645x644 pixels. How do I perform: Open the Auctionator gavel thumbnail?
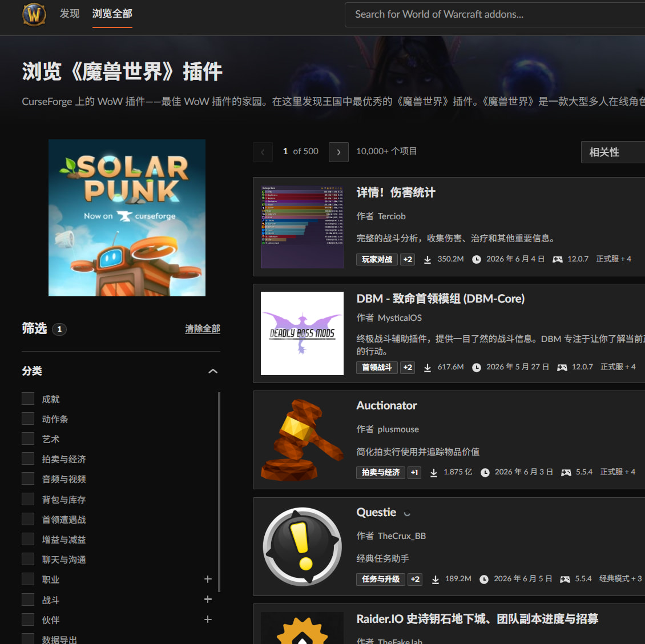302,440
